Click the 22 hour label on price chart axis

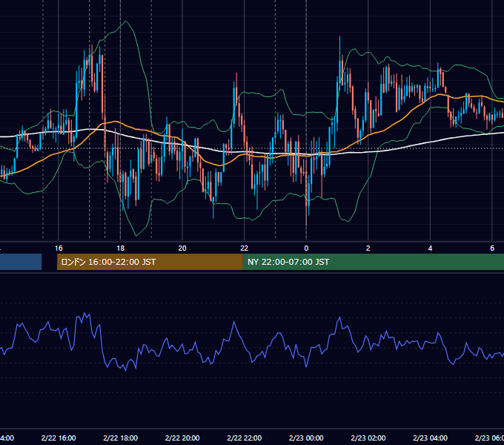pyautogui.click(x=245, y=248)
